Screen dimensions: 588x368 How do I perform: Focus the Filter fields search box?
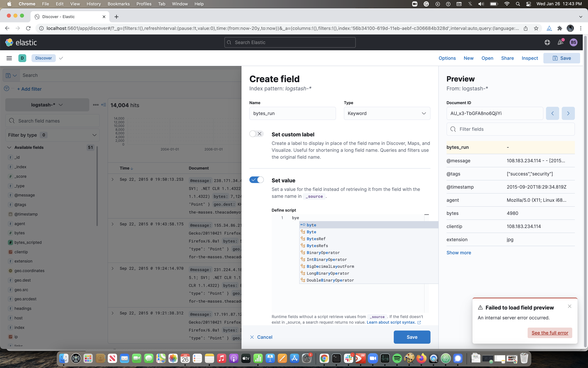(511, 129)
